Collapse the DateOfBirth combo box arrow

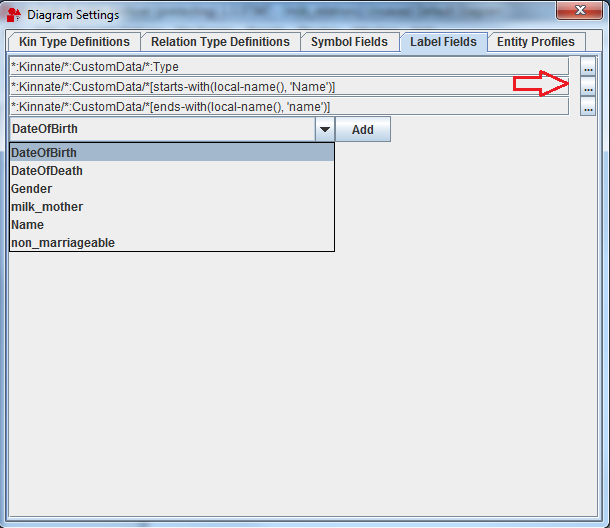pos(325,129)
